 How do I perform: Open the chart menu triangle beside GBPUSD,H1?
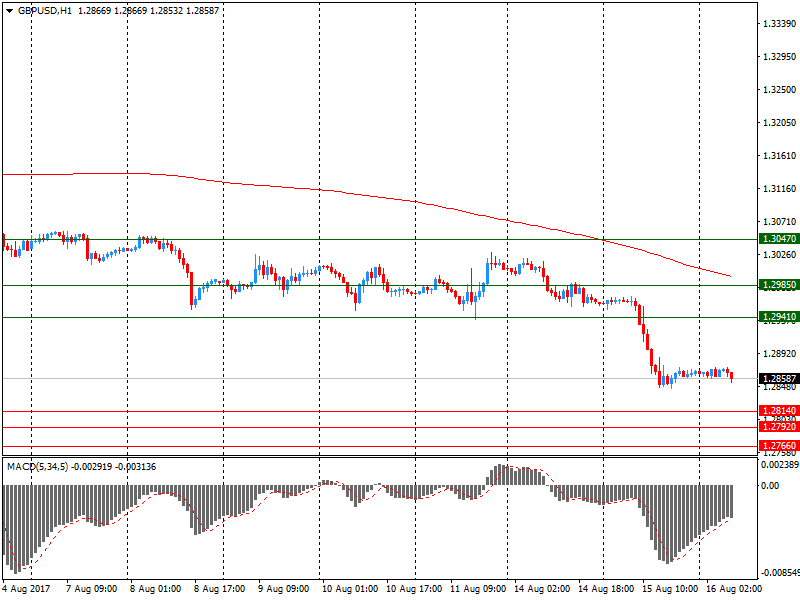pyautogui.click(x=9, y=11)
